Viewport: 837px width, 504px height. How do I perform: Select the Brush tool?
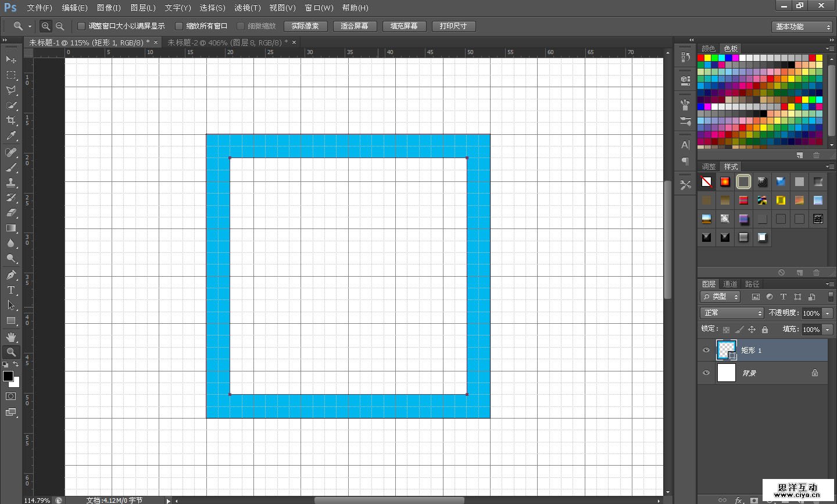(x=10, y=167)
